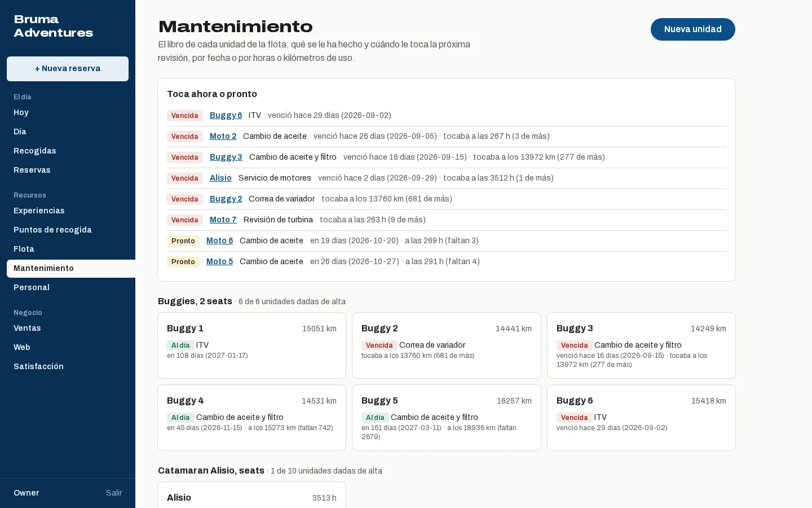Click the Bruma Adventures logo text

pos(54,26)
